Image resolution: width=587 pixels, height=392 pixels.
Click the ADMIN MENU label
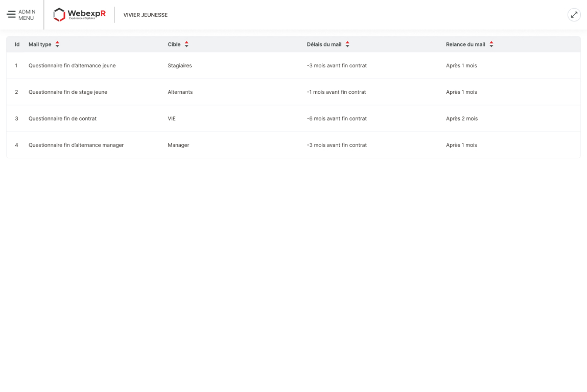[27, 15]
